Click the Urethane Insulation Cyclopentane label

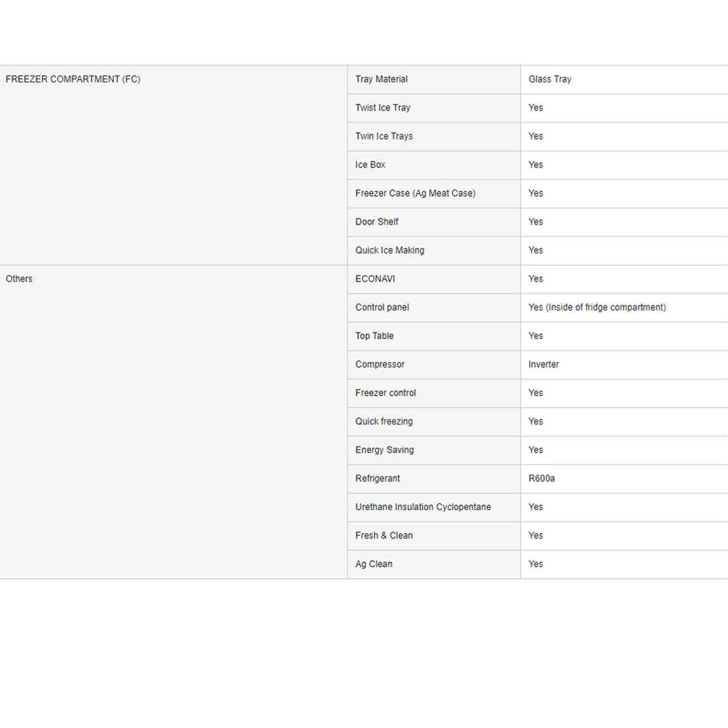tap(423, 507)
